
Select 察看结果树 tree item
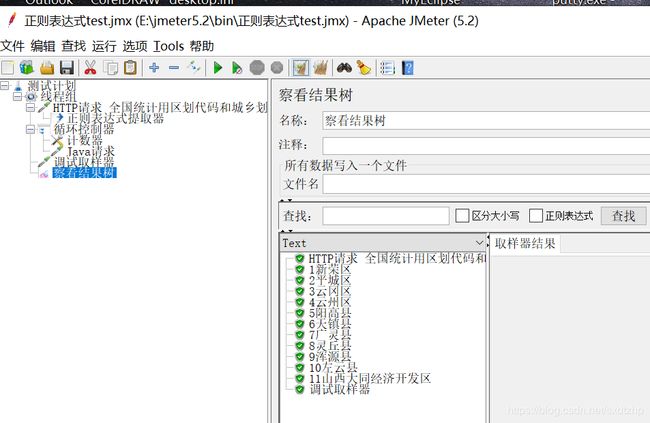pyautogui.click(x=84, y=173)
